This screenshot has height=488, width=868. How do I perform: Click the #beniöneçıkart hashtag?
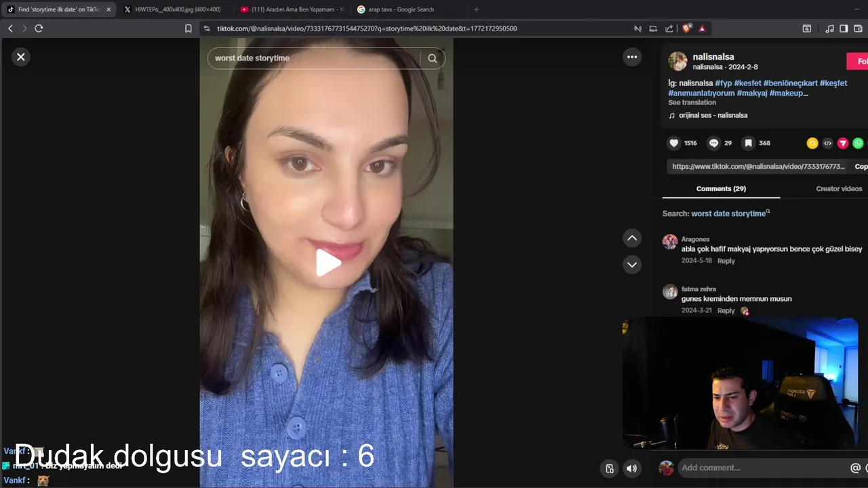click(x=790, y=83)
